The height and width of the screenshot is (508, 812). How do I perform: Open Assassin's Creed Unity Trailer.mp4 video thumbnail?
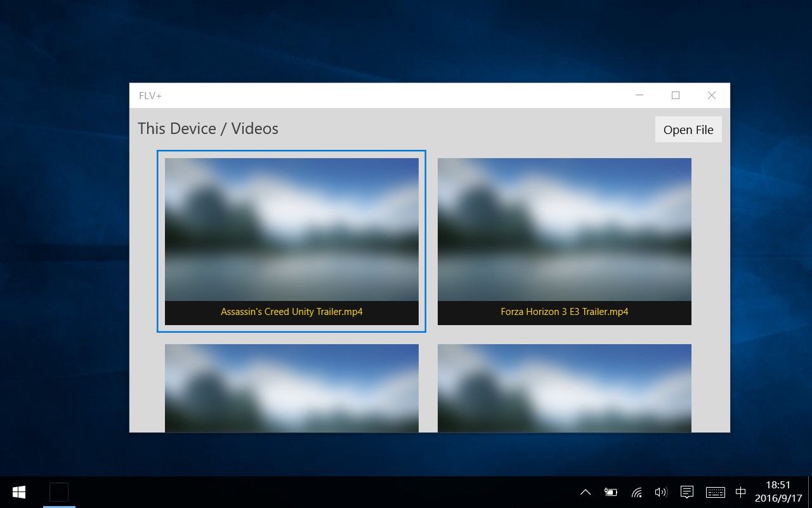(292, 241)
